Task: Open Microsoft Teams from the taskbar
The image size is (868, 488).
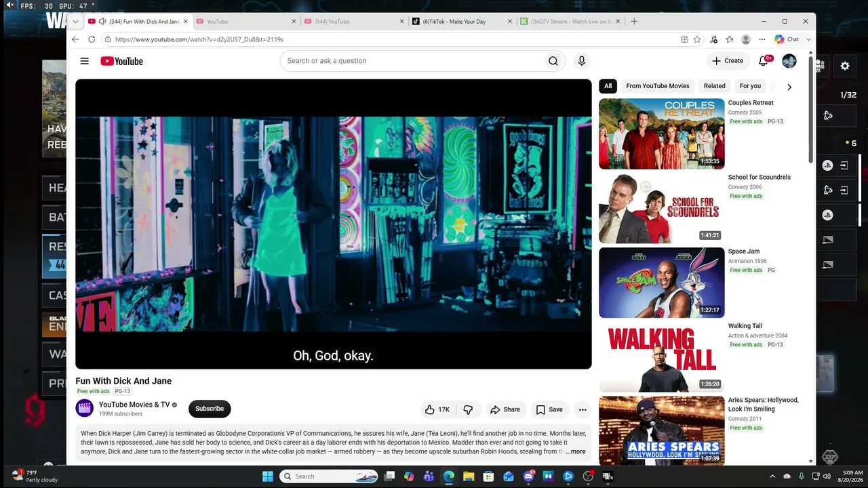Action: (x=429, y=476)
